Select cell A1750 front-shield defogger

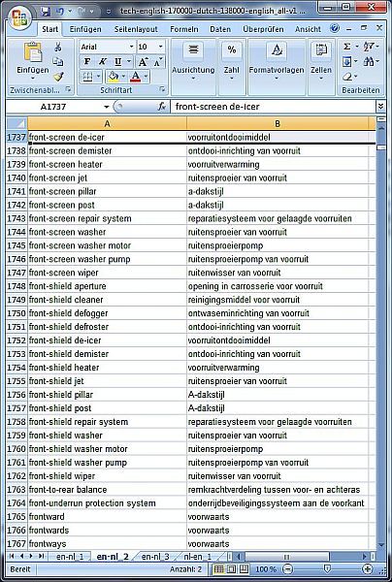coord(107,313)
